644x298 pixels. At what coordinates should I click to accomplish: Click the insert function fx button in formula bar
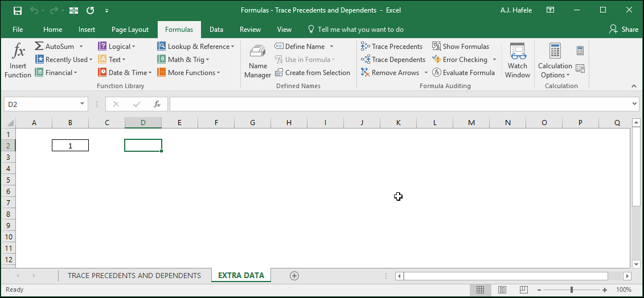pos(157,104)
